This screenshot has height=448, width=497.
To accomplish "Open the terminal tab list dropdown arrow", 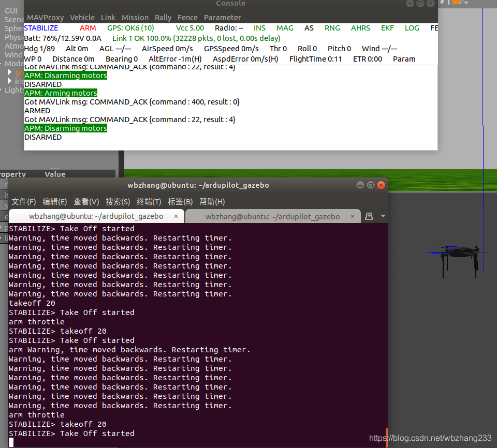I will click(383, 216).
